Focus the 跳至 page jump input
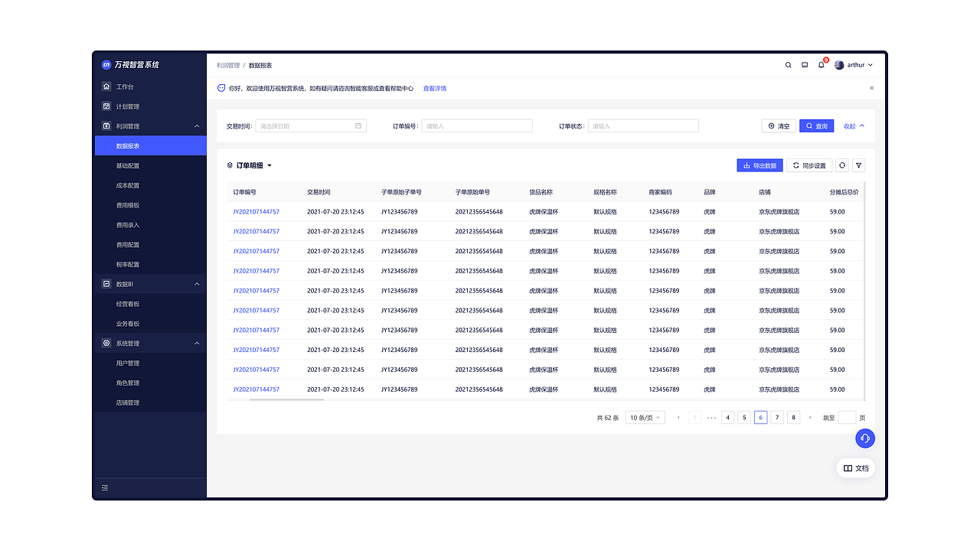The height and width of the screenshot is (551, 980). pos(847,417)
